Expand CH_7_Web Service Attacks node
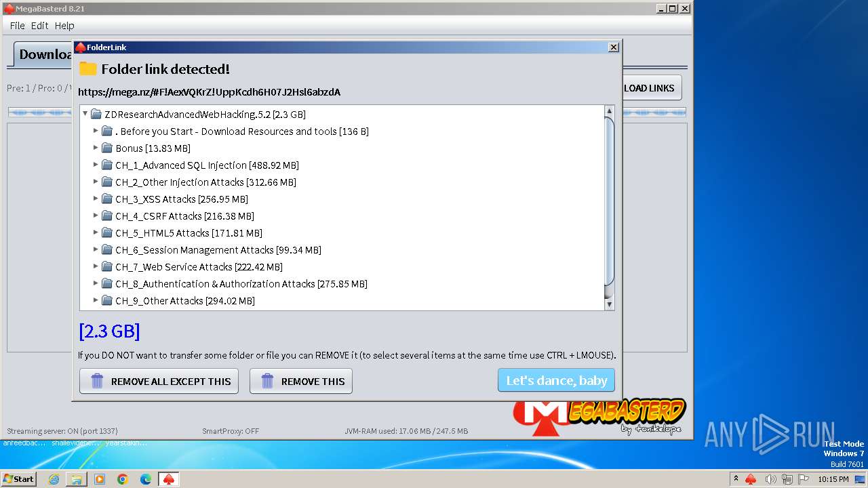Viewport: 868px width, 488px height. coord(96,266)
